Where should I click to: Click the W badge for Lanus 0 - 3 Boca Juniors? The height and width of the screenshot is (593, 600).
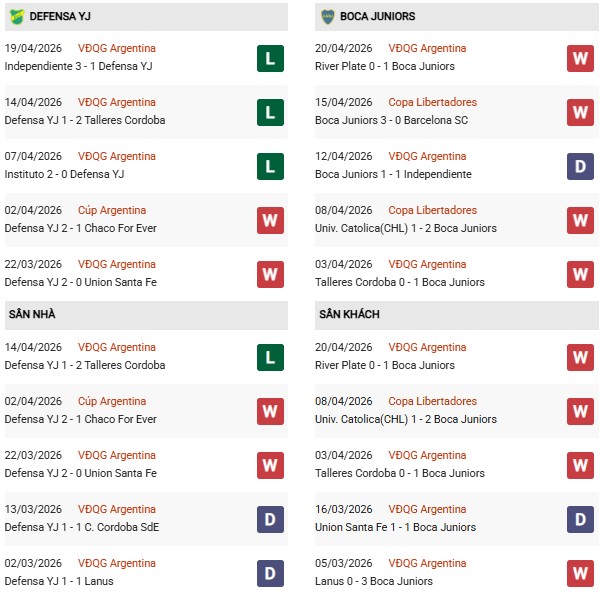click(x=580, y=573)
